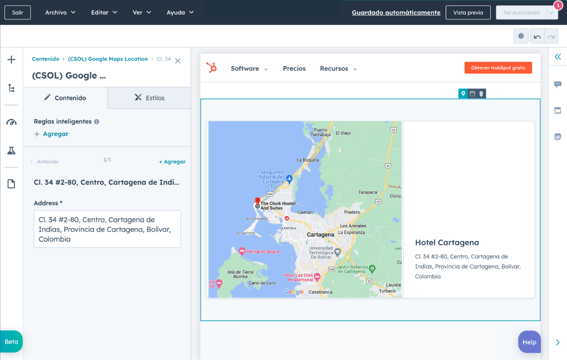Viewport: 567px width, 360px height.
Task: Open the window preview icon on right sidebar
Action: point(558,110)
